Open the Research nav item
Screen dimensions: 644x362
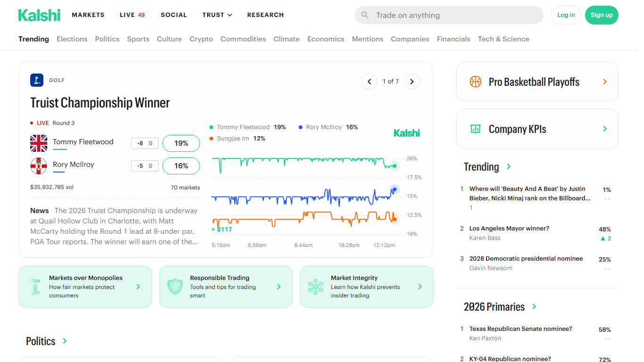(x=266, y=15)
